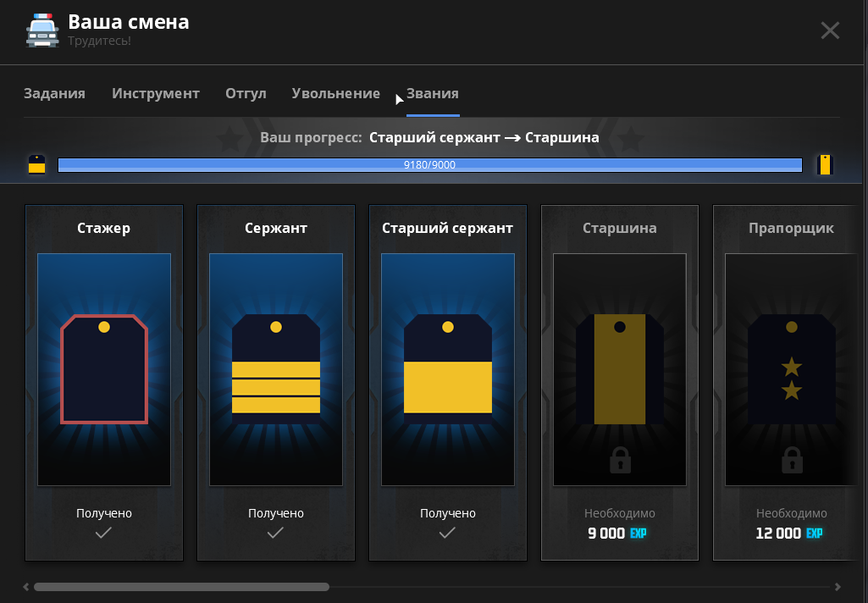Select the Сержант epaulette insignia
This screenshot has height=603, width=868.
[275, 368]
